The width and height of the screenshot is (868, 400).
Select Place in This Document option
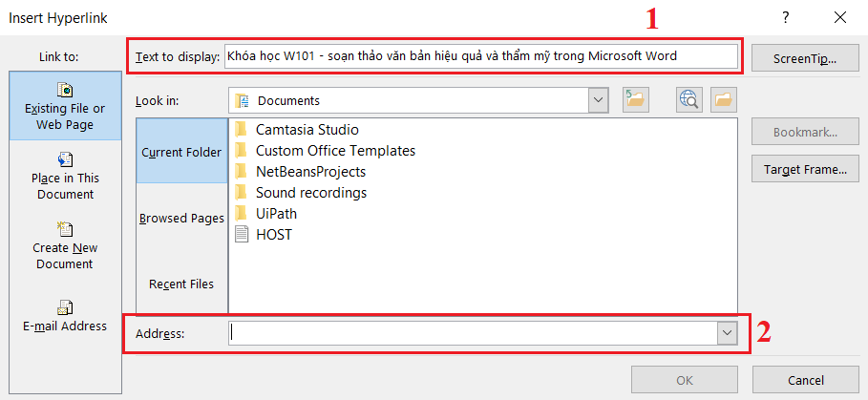(x=65, y=176)
